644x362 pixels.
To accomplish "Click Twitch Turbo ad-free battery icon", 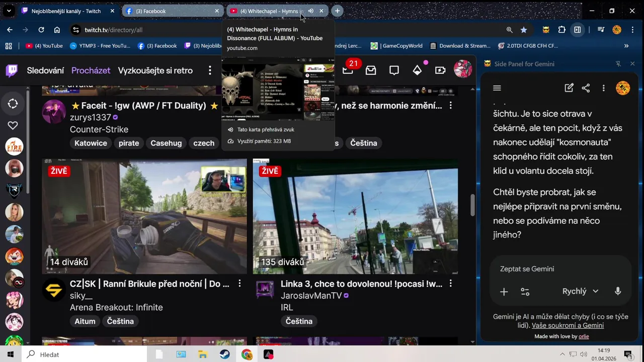I will click(x=440, y=70).
